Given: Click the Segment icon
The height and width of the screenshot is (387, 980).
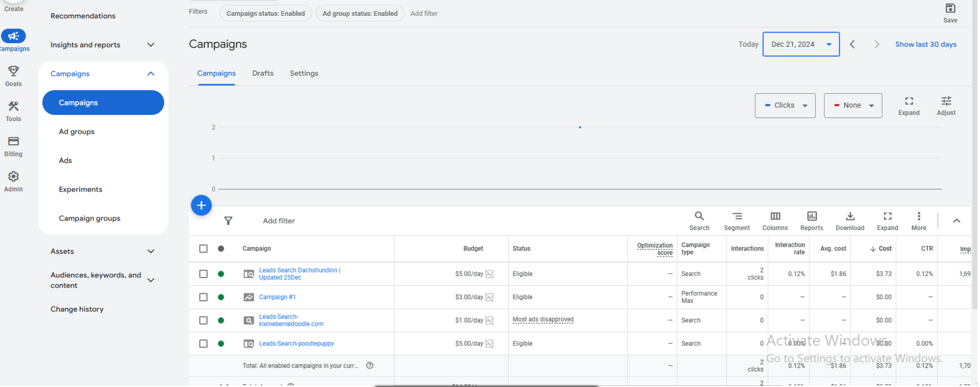Looking at the screenshot, I should 737,216.
